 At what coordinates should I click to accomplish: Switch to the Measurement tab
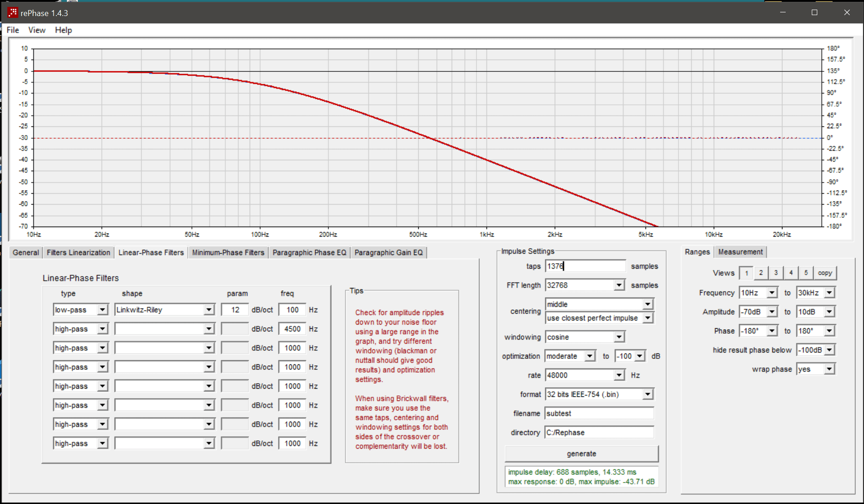tap(740, 252)
